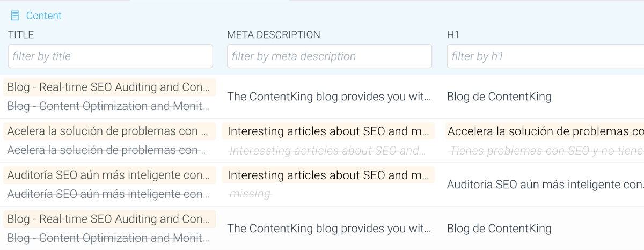Select highlighted title 'Auditoría SEO aún más inteligente'
The image size is (644, 250).
[109, 175]
